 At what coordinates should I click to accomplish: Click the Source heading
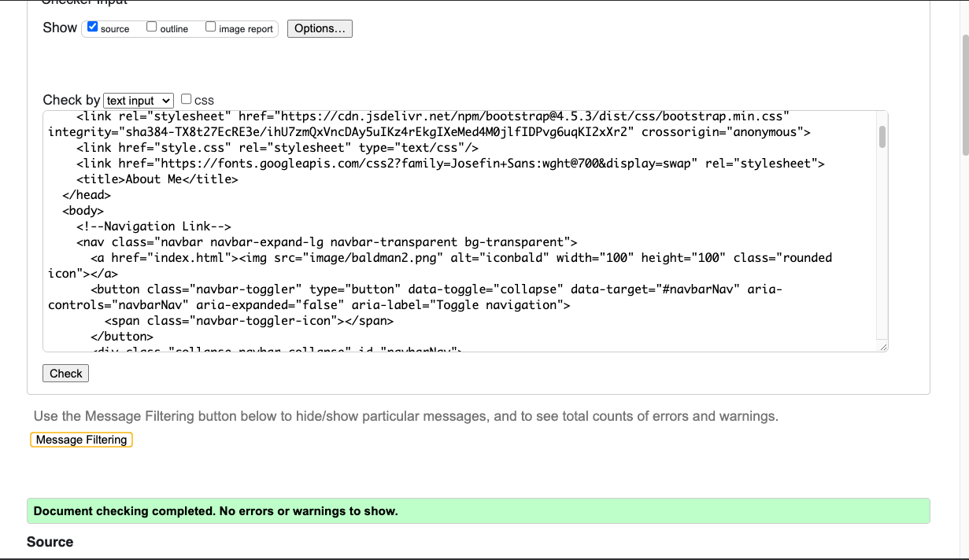(50, 542)
